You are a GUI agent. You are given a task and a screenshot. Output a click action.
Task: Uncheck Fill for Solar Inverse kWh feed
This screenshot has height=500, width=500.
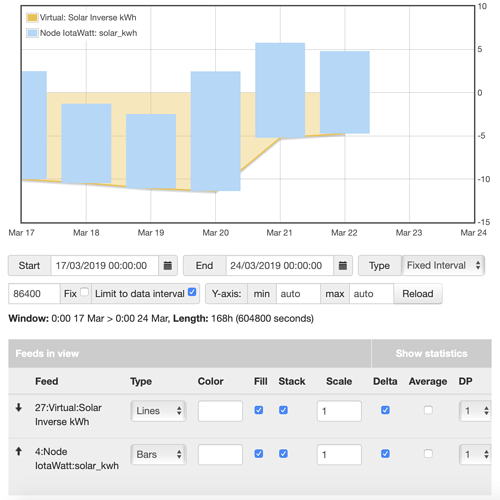coord(259,410)
